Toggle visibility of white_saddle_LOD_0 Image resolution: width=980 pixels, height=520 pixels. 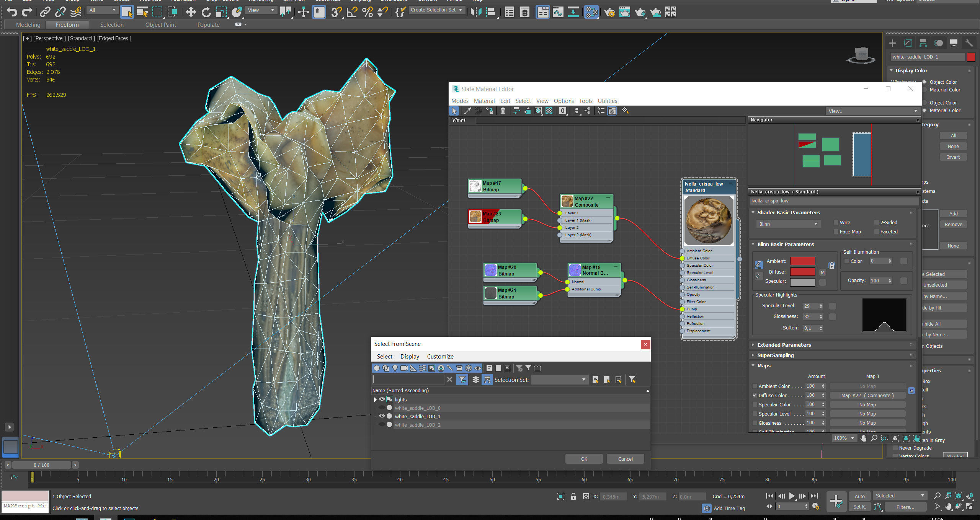click(x=382, y=408)
